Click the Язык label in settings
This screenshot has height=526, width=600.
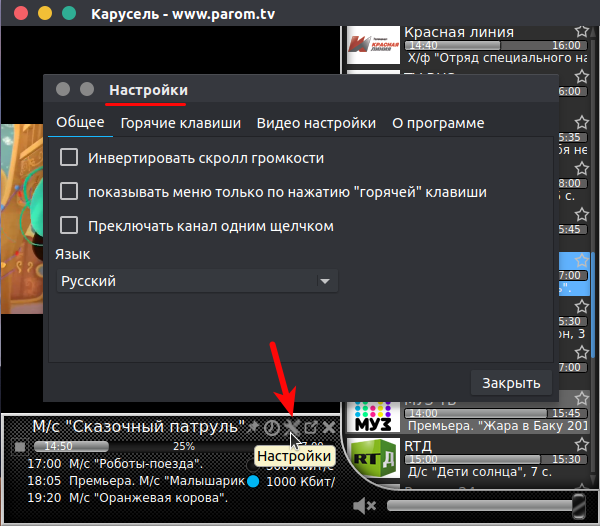coord(73,254)
